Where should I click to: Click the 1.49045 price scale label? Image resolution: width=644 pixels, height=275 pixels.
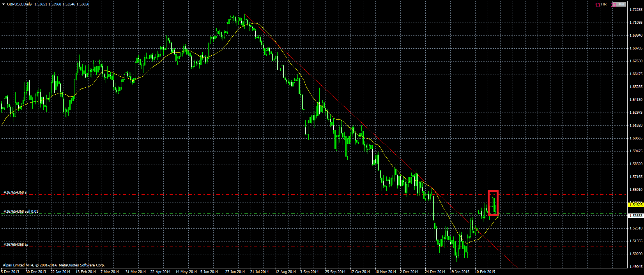pyautogui.click(x=636, y=267)
